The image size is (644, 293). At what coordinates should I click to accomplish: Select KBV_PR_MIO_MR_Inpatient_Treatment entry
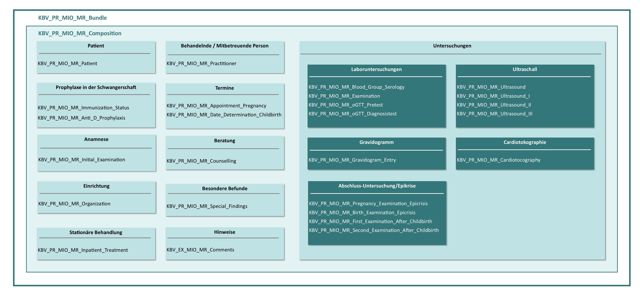click(x=83, y=250)
